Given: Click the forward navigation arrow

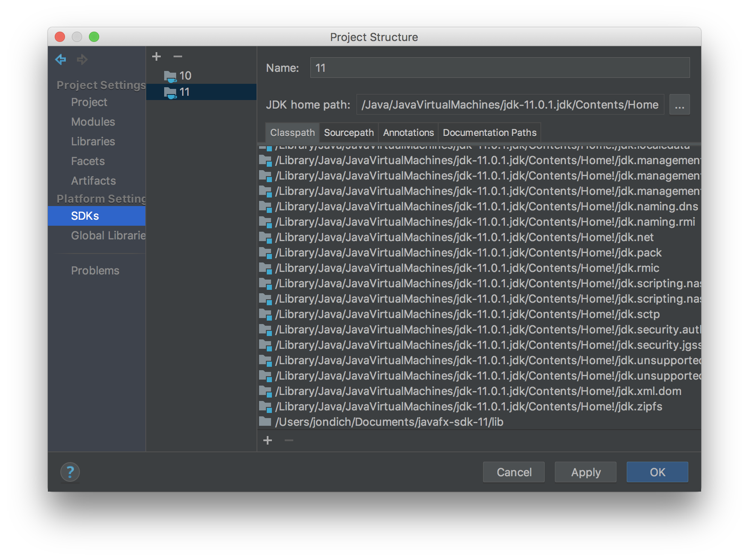Looking at the screenshot, I should coord(82,59).
